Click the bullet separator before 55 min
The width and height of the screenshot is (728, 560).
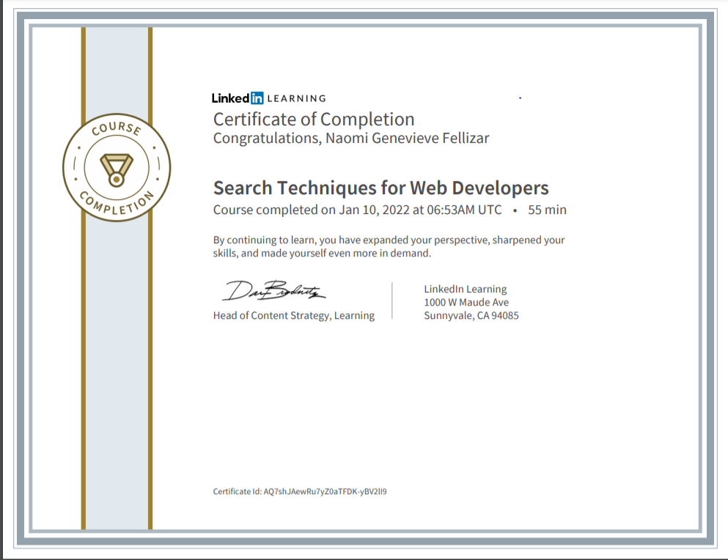[515, 210]
